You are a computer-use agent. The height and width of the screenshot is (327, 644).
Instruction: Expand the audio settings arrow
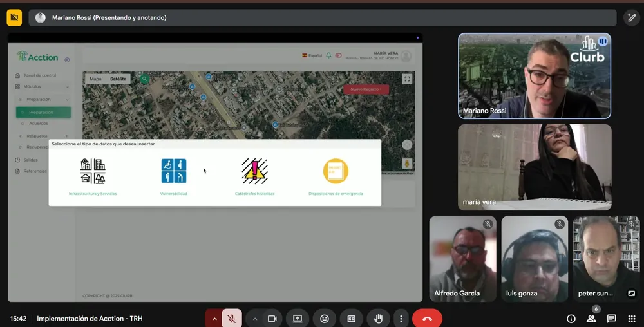214,319
